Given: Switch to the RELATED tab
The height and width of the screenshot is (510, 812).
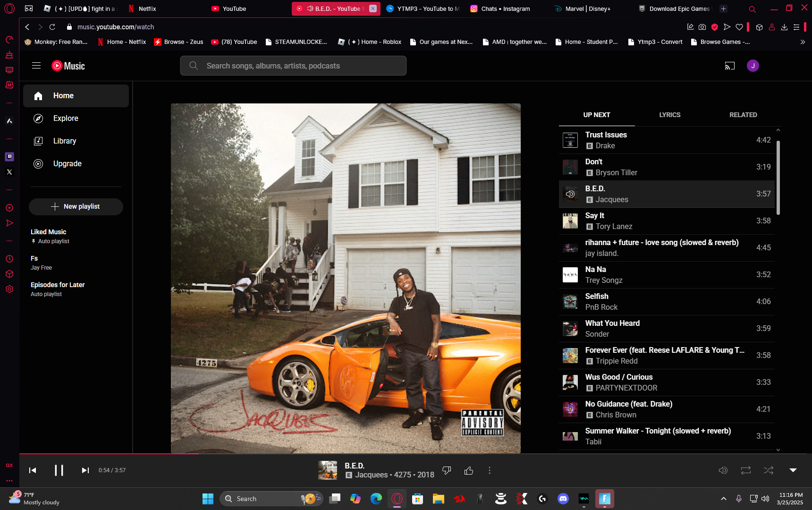Looking at the screenshot, I should pyautogui.click(x=743, y=115).
